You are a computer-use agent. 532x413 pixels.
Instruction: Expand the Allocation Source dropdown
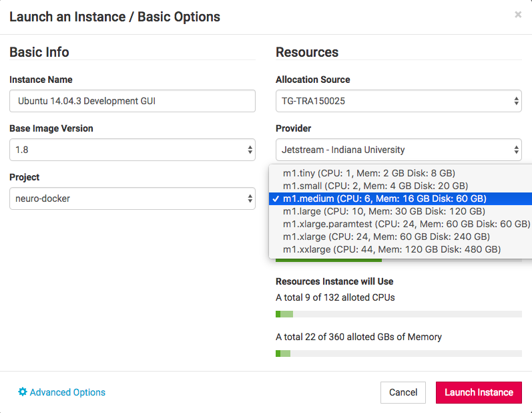click(x=398, y=101)
